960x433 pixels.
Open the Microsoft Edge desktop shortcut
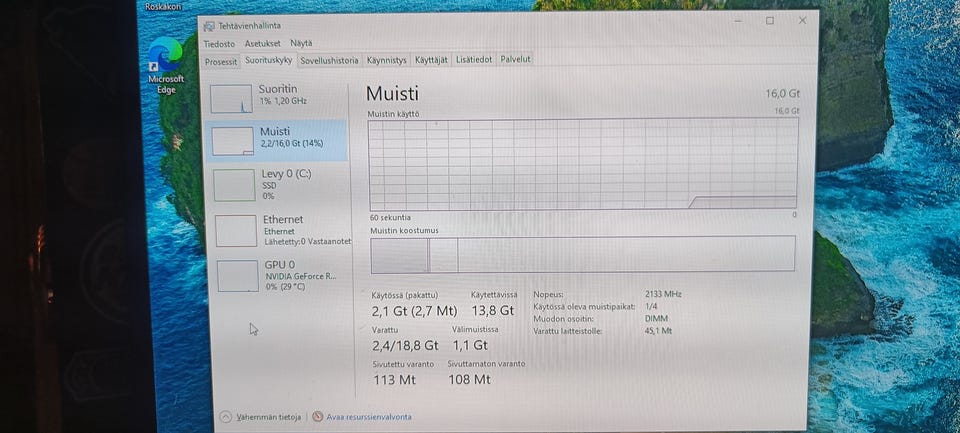click(x=166, y=66)
